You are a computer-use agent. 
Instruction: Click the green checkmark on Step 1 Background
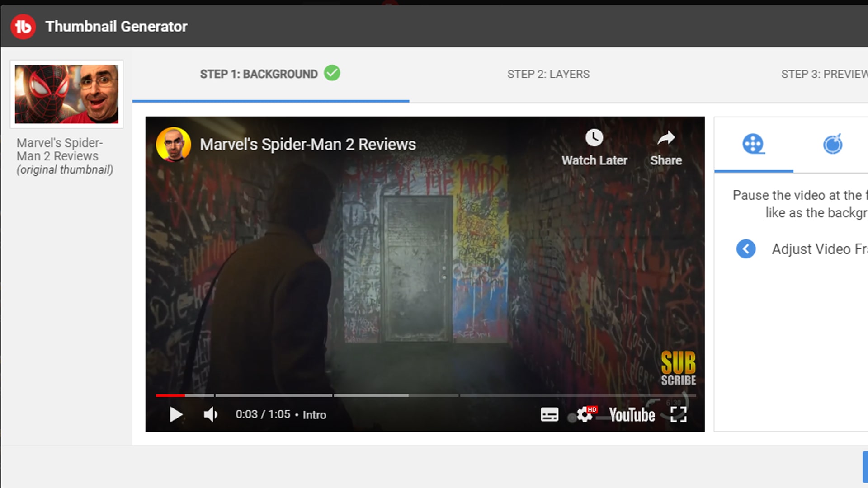click(x=332, y=73)
